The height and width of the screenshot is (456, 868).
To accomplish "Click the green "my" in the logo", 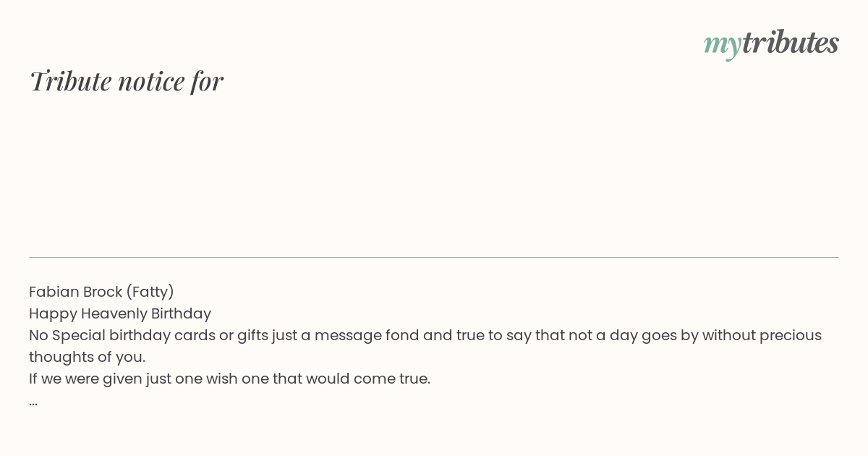I will pos(722,44).
